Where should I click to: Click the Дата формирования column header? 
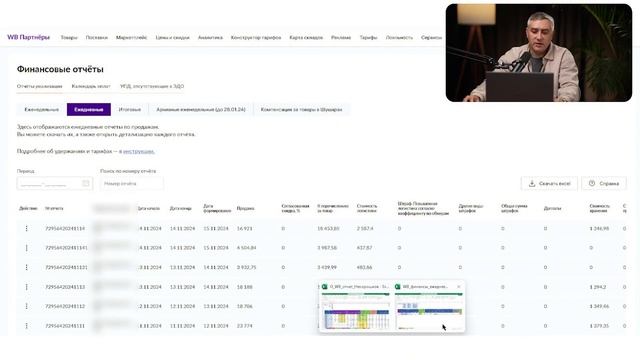click(x=217, y=209)
